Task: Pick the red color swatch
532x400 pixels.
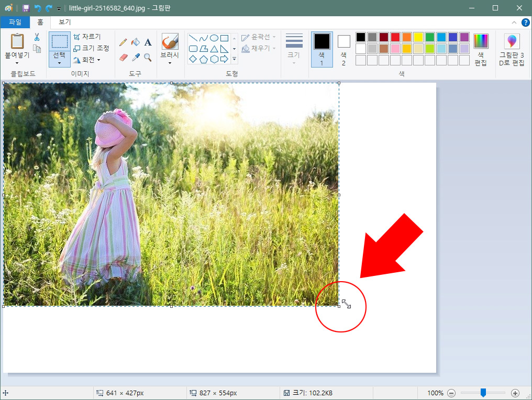Action: coord(395,37)
